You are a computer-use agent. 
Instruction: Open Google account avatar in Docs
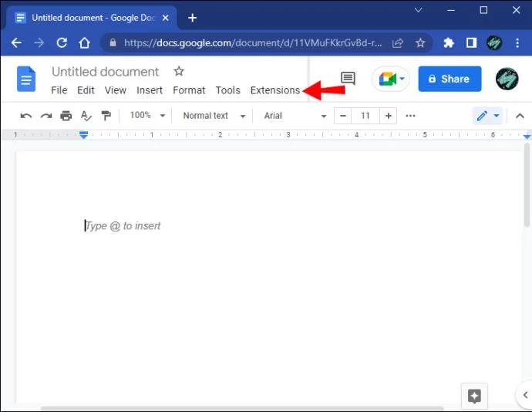tap(507, 79)
